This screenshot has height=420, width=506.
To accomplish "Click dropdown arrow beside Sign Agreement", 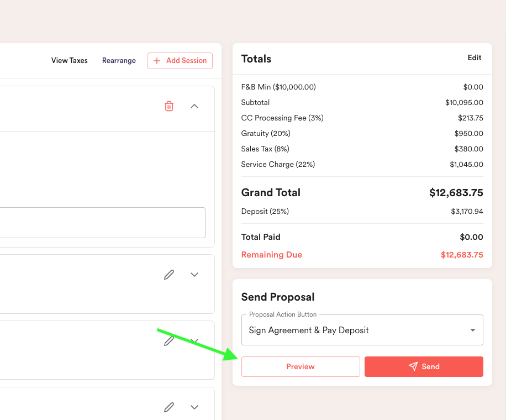I will point(473,330).
